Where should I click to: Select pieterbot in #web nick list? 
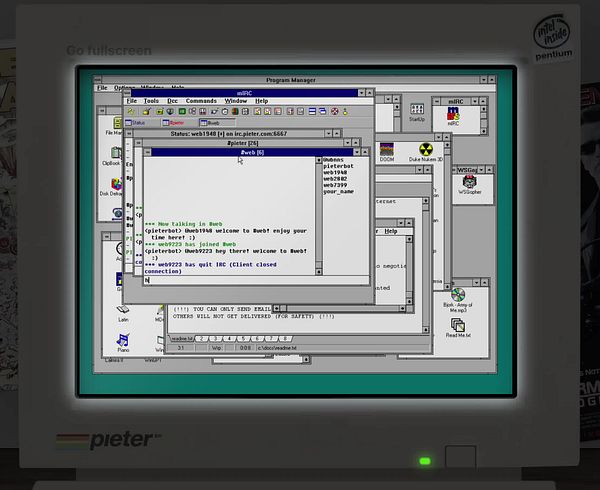point(338,166)
